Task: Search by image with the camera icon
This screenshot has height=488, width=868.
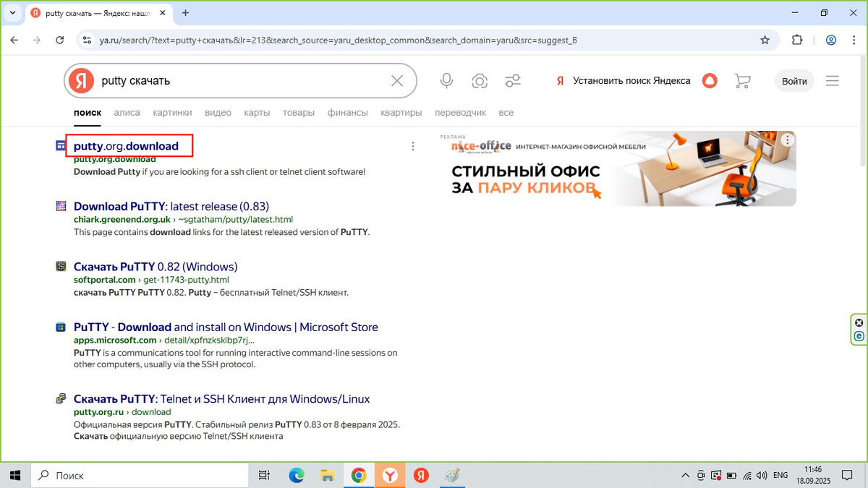Action: pyautogui.click(x=480, y=81)
